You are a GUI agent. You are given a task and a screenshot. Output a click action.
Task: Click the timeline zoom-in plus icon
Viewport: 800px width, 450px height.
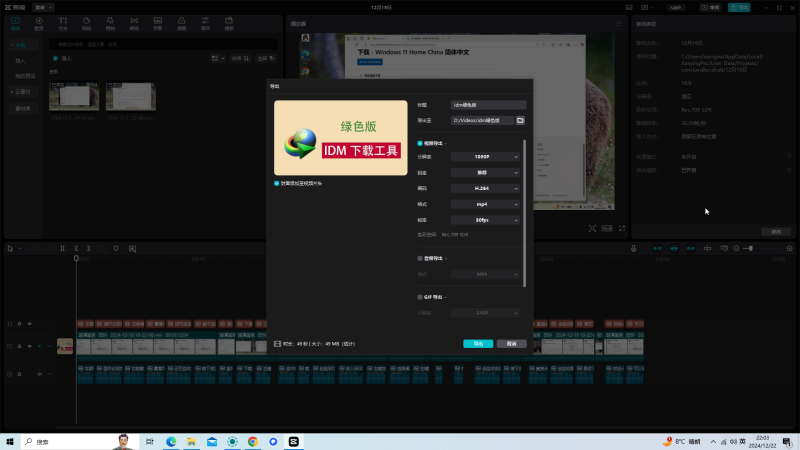(x=789, y=248)
